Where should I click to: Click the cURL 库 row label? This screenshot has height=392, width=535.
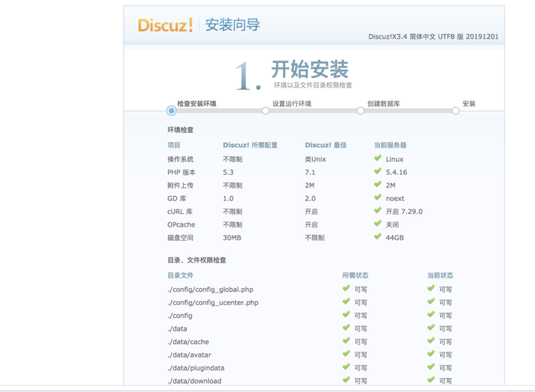180,211
